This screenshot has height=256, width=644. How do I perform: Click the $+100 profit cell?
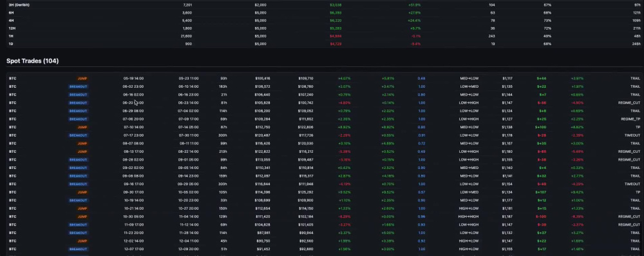pos(541,127)
